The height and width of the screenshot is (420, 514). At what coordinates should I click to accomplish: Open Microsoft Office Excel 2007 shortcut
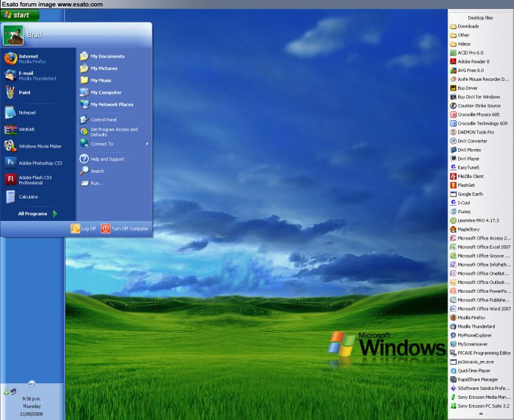(x=481, y=247)
